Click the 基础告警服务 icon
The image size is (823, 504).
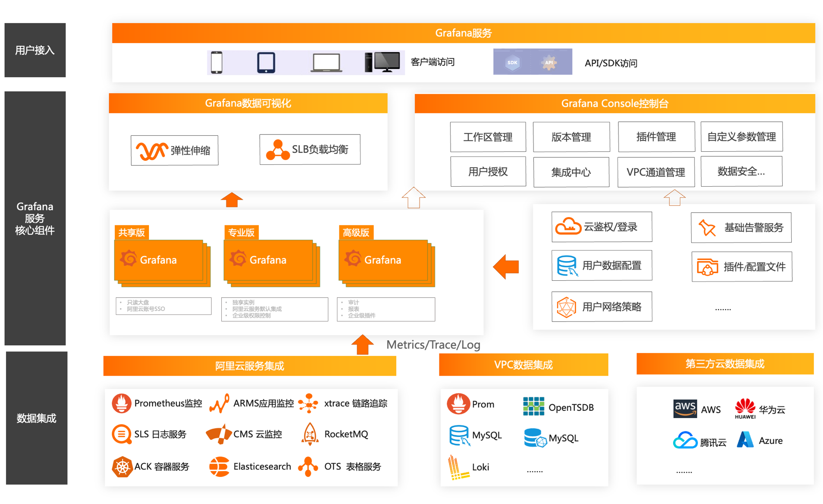pos(707,228)
